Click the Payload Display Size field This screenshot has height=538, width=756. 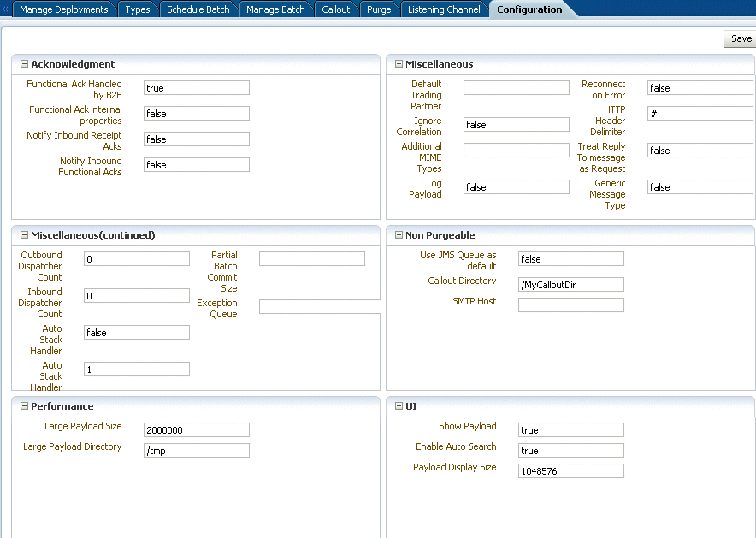click(x=571, y=471)
